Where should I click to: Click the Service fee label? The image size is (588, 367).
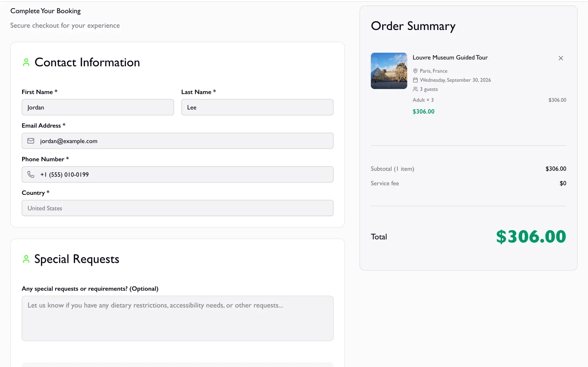[384, 183]
